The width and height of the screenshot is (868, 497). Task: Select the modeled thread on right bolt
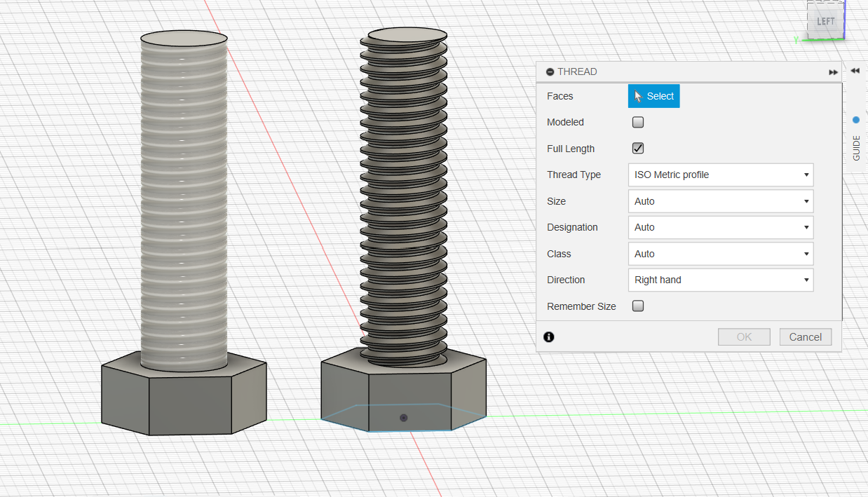point(405,200)
